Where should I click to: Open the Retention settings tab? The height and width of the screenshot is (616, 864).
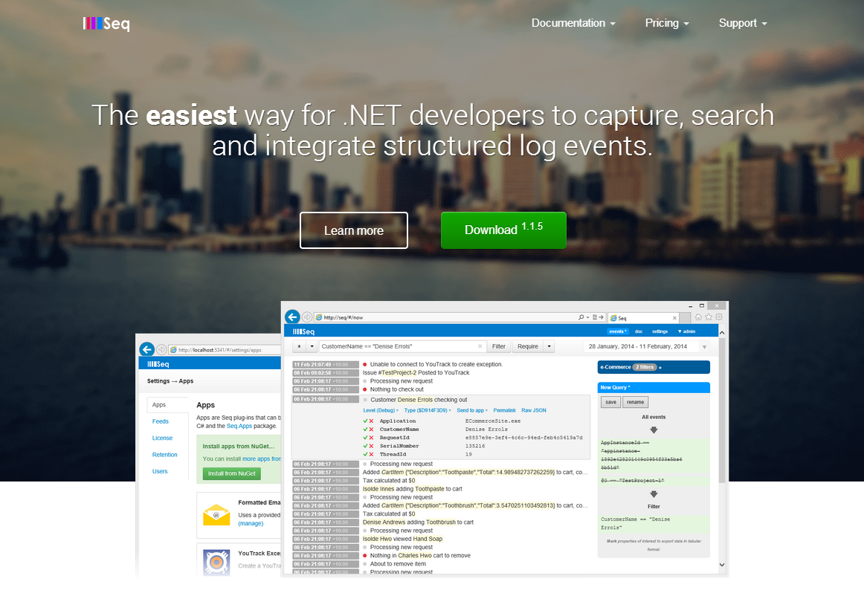pos(165,455)
